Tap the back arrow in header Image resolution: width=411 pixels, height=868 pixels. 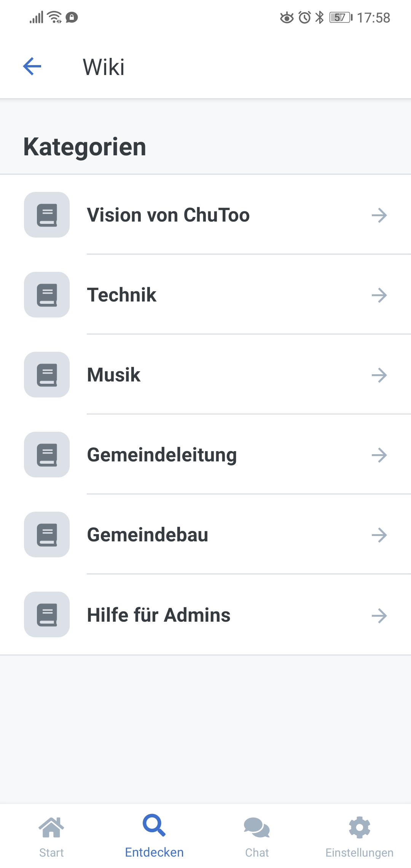pyautogui.click(x=32, y=67)
